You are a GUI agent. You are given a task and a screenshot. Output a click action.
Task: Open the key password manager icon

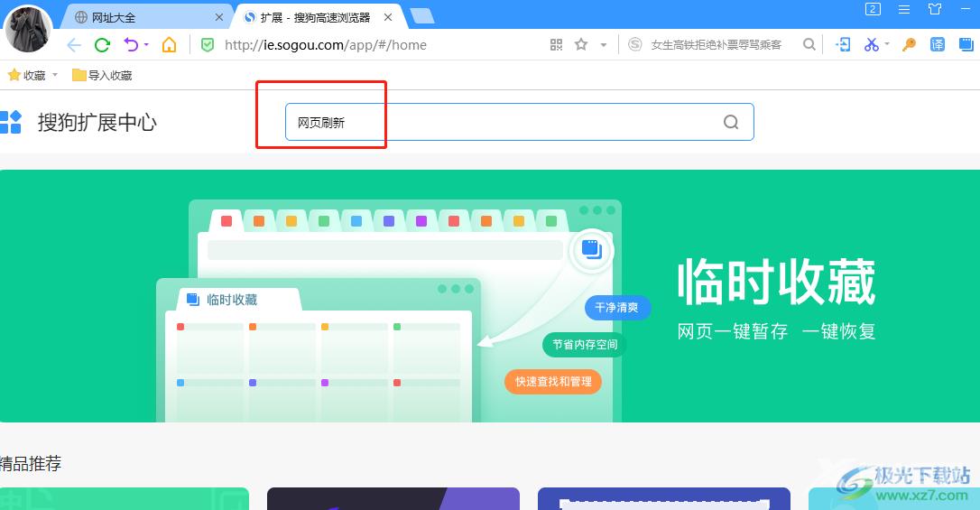(909, 44)
